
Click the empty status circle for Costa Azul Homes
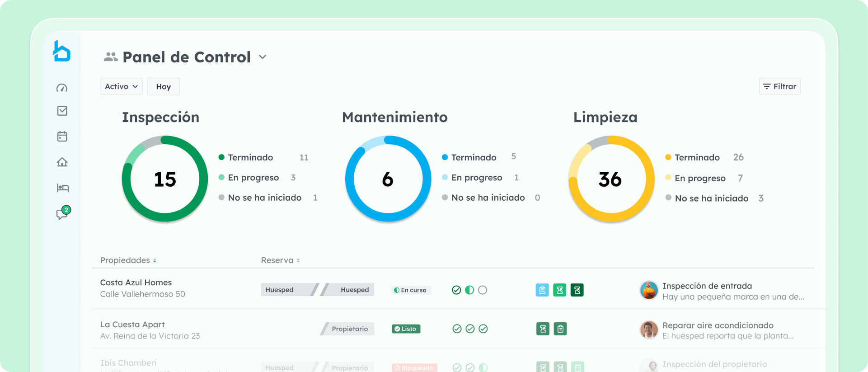483,290
